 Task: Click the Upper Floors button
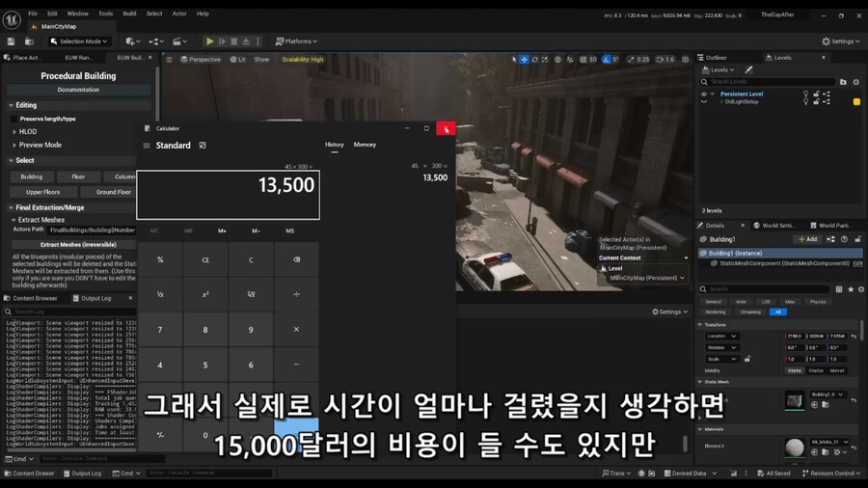[x=42, y=192]
